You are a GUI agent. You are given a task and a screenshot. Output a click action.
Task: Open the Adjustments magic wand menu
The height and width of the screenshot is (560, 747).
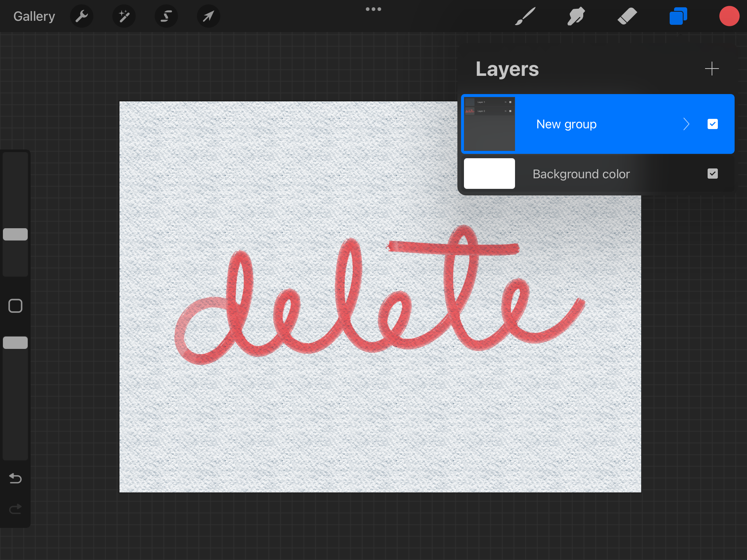click(124, 16)
